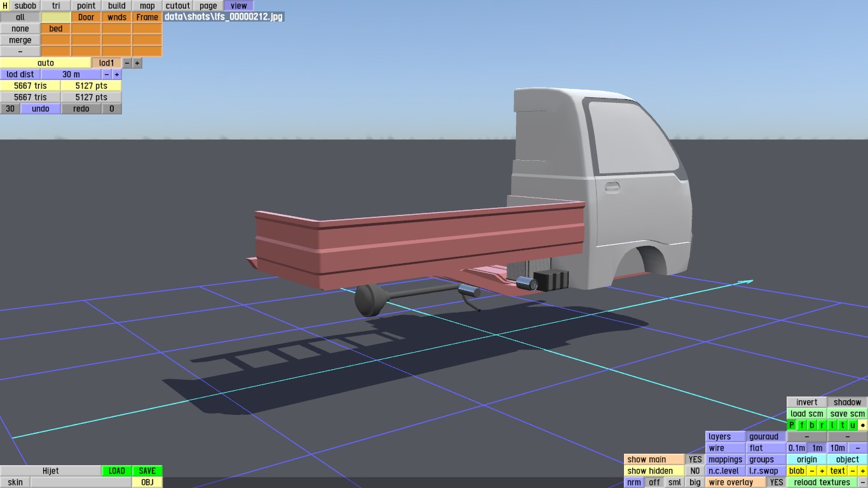The image size is (868, 488).
Task: Switch to the cutout tab
Action: click(178, 6)
